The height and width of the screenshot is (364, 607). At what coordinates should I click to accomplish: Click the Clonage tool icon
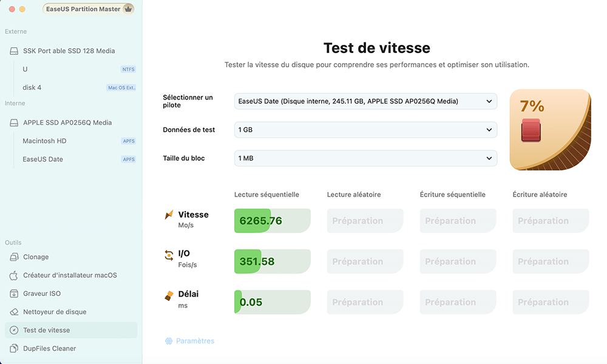click(14, 257)
